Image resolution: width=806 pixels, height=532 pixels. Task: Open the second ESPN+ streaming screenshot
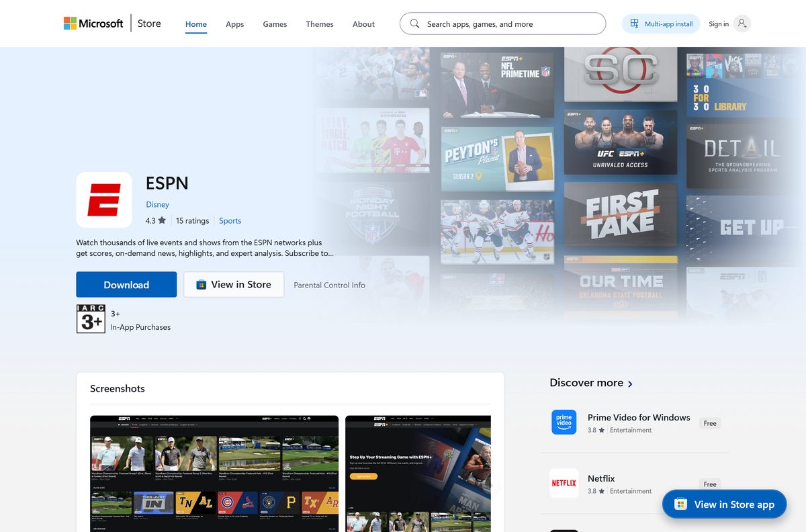pyautogui.click(x=418, y=474)
